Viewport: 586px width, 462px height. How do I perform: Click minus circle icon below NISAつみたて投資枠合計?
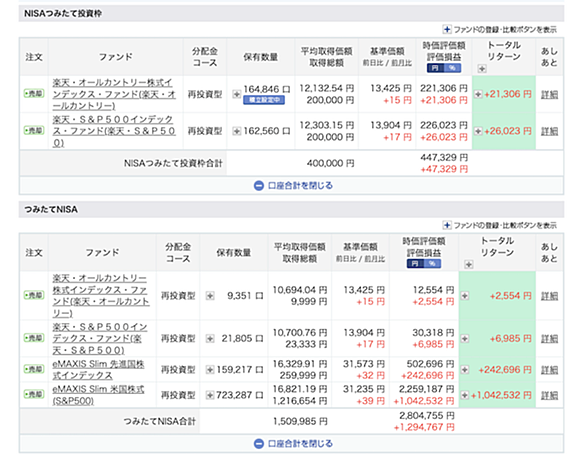point(259,186)
